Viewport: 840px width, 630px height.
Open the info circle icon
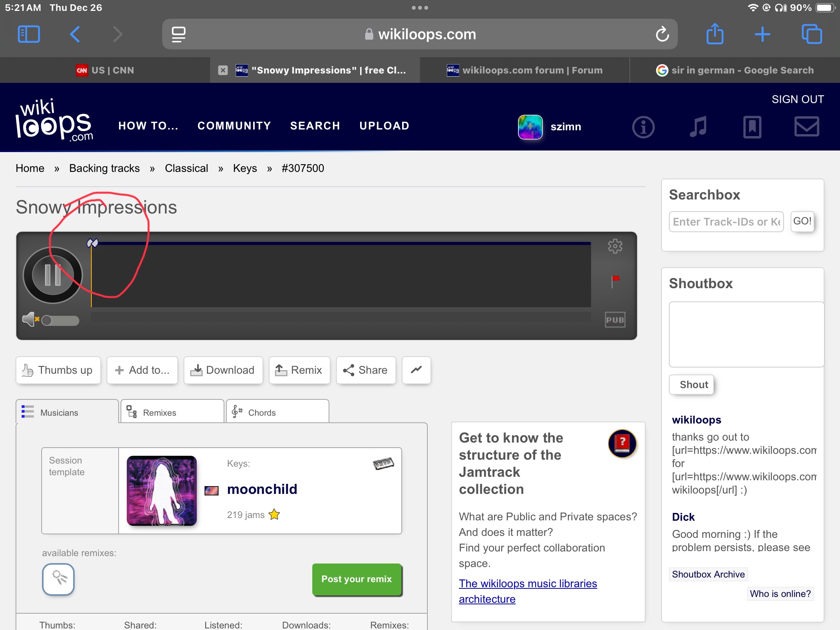tap(643, 127)
